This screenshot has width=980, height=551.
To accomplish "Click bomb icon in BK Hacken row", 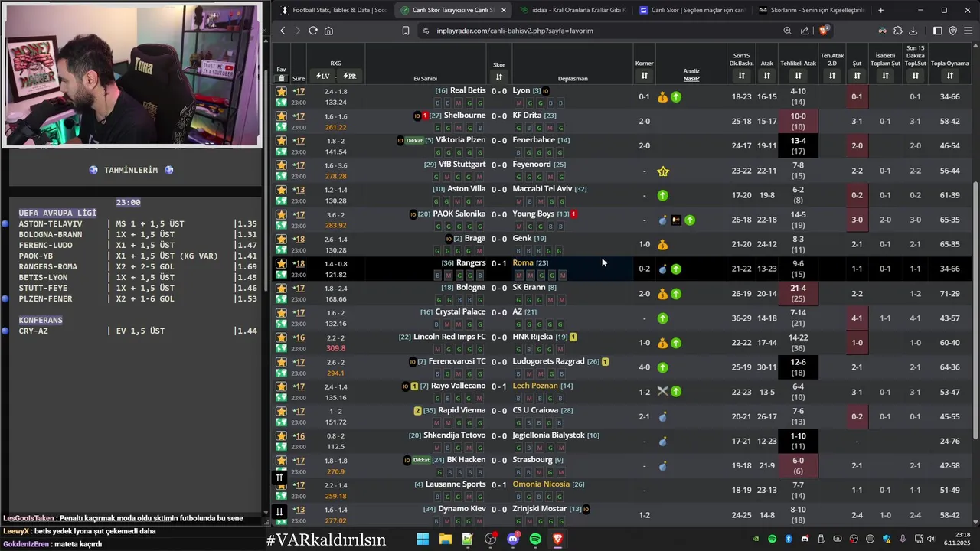I will click(663, 466).
